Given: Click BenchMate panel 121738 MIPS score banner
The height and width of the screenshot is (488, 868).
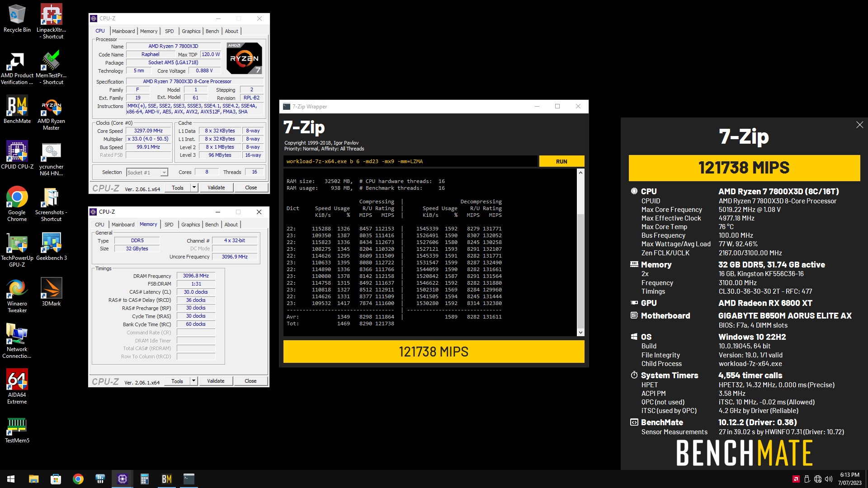Looking at the screenshot, I should click(x=744, y=168).
